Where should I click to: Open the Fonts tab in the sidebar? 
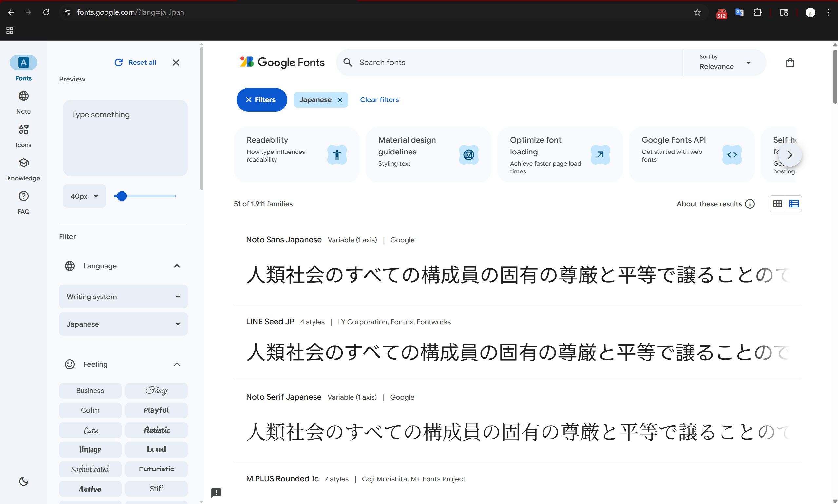23,68
